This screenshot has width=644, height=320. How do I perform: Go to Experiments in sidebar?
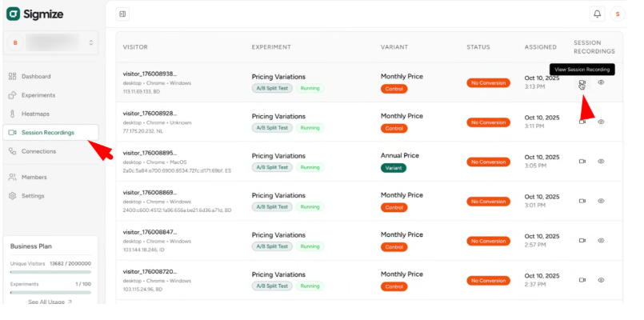point(38,95)
